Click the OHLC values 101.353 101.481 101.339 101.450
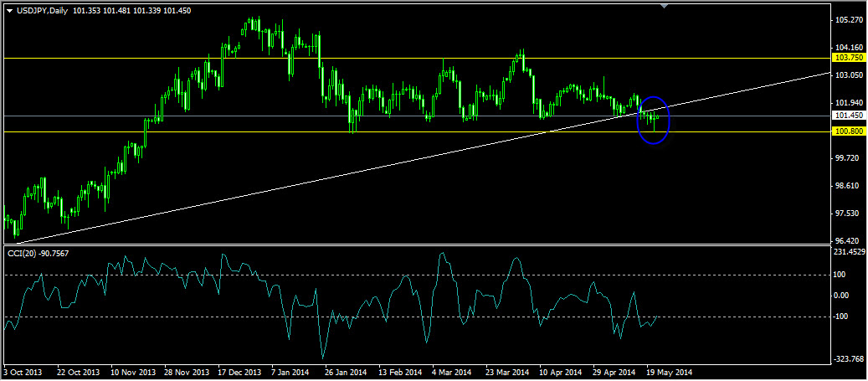This screenshot has height=381, width=868. (x=131, y=11)
